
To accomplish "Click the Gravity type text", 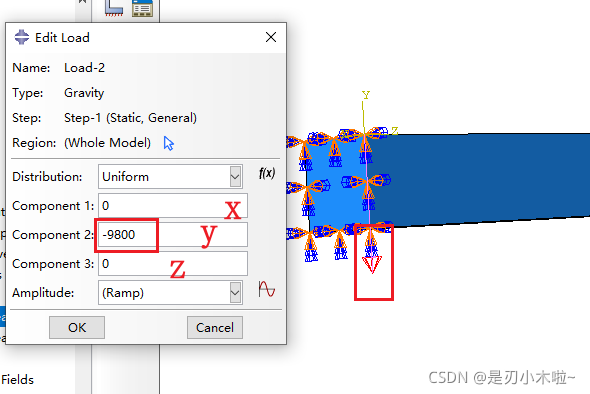I will coord(84,93).
